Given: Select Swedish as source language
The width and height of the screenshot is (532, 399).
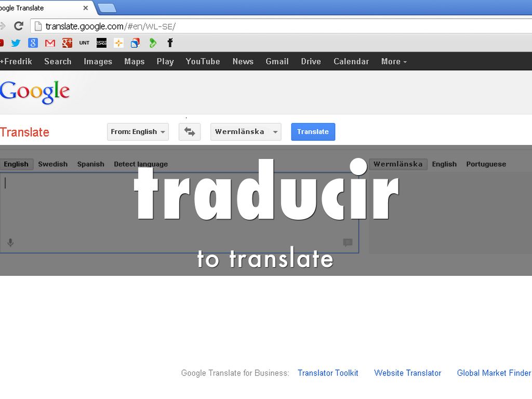Looking at the screenshot, I should pyautogui.click(x=53, y=164).
